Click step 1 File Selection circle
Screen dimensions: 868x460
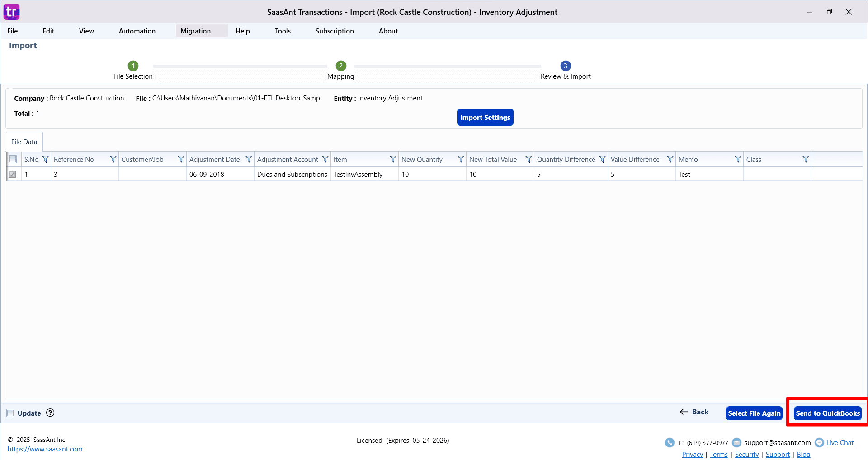(x=133, y=66)
